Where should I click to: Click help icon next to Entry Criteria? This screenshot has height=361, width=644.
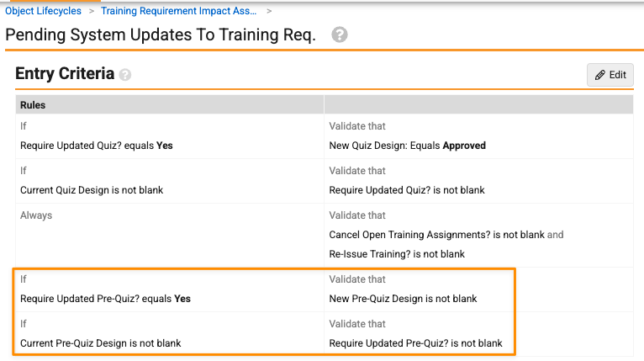[x=125, y=75]
